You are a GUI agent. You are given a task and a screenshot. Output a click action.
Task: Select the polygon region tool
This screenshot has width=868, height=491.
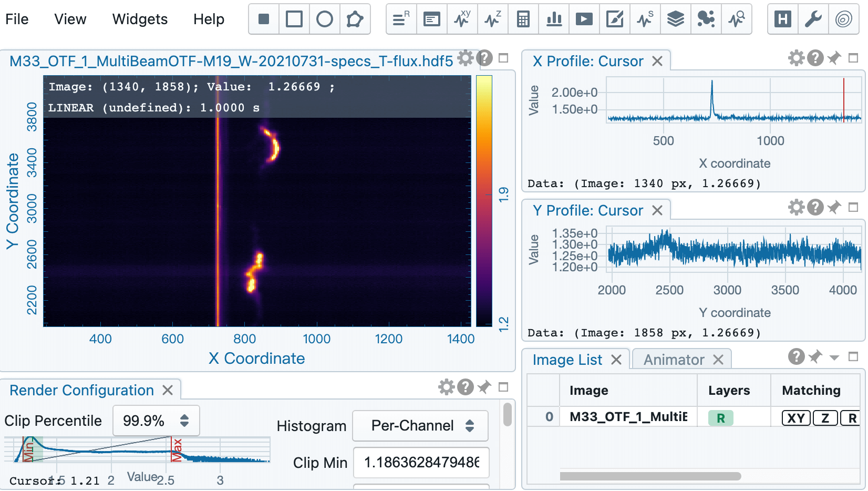[x=355, y=19]
